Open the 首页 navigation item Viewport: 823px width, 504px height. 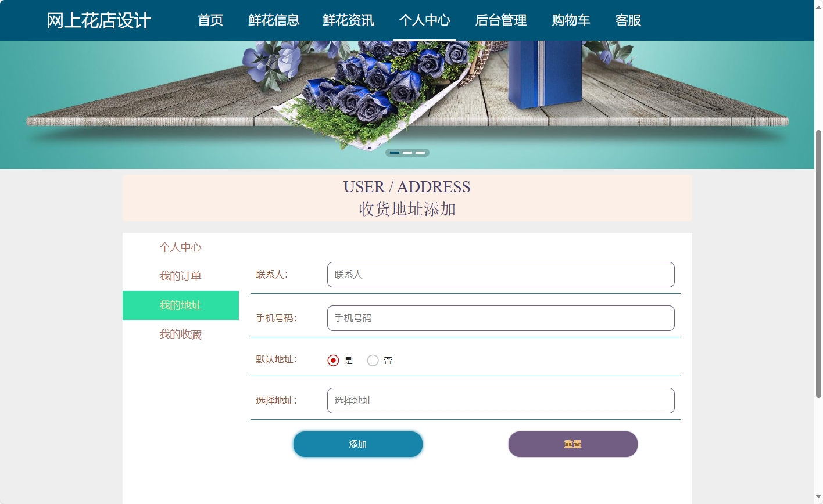(x=210, y=20)
